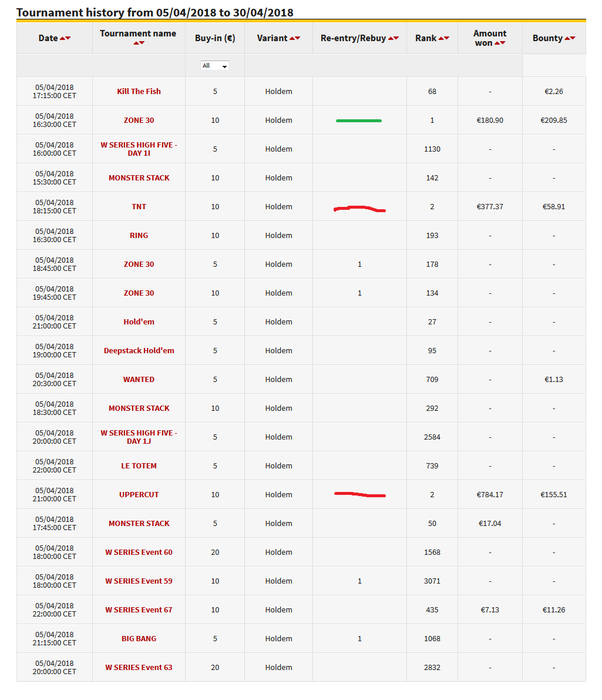
Task: Sort by Bounty using its arrow icon
Action: tap(570, 38)
